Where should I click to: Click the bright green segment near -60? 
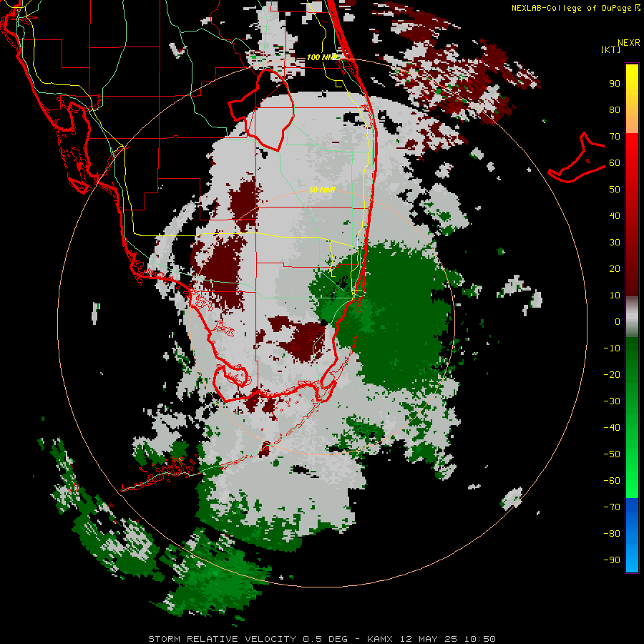pos(632,484)
